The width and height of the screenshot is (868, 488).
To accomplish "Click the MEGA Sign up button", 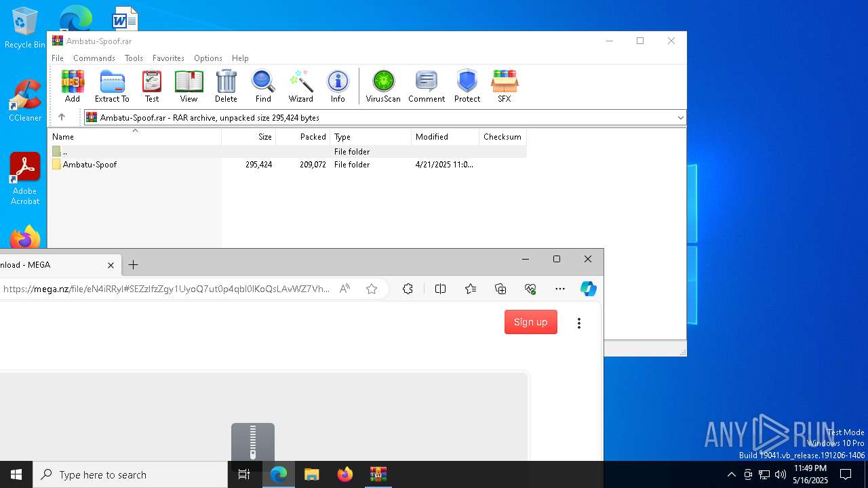I will (531, 322).
